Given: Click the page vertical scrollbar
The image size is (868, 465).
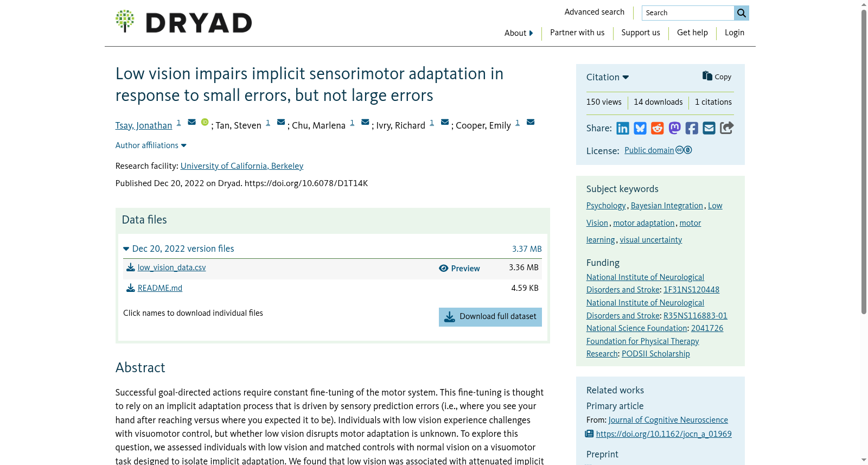Looking at the screenshot, I should tap(864, 163).
